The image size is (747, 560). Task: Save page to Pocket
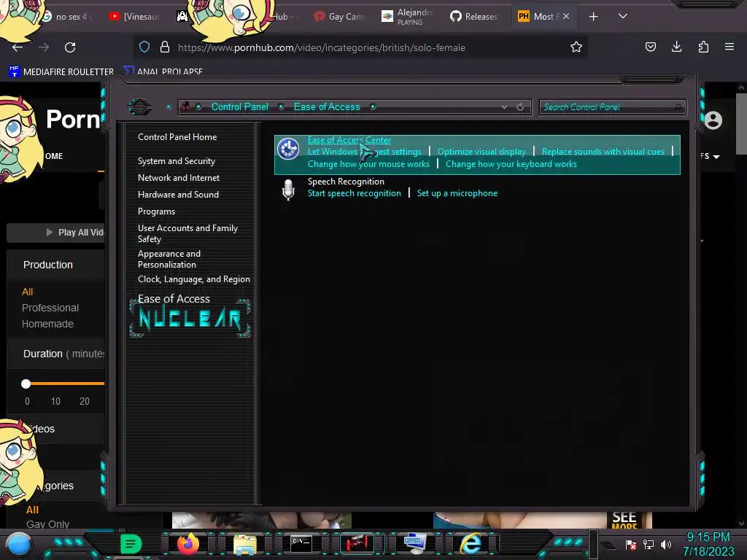point(650,47)
